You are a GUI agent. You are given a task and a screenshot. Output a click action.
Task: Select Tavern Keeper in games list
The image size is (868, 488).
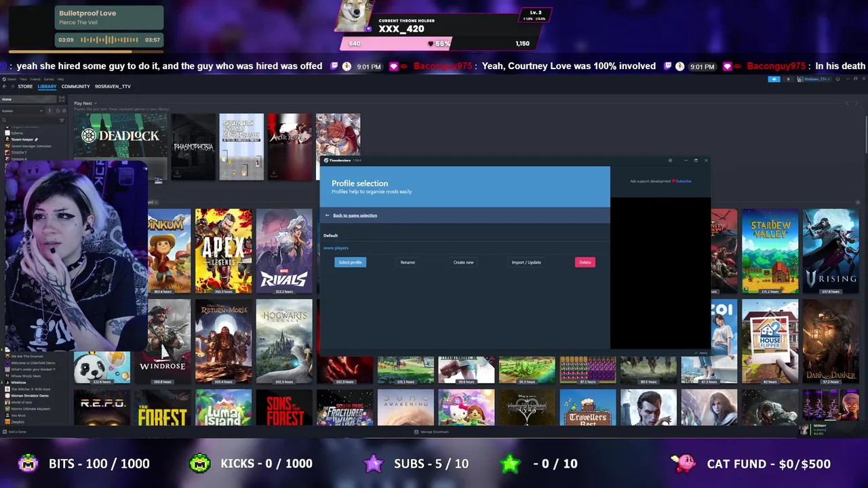pyautogui.click(x=25, y=140)
